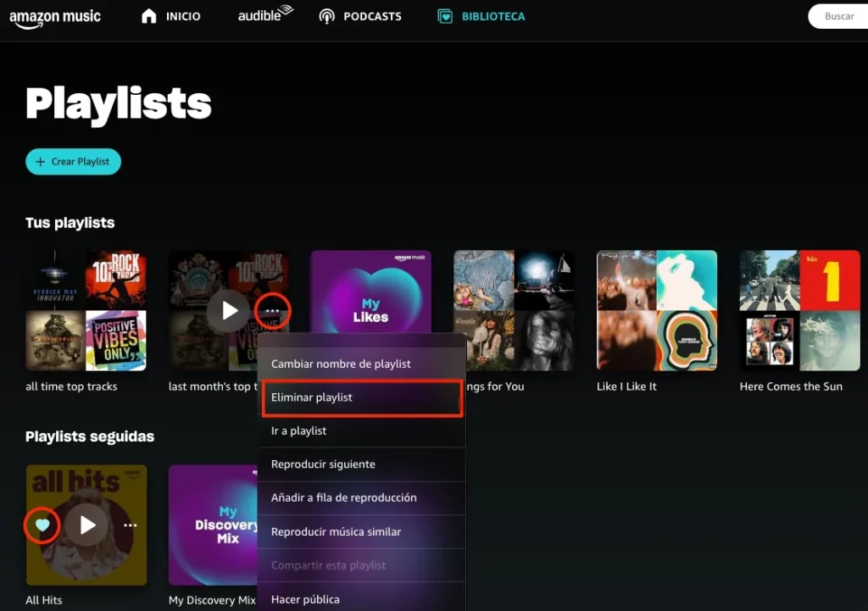Play the last month's top tracks playlist
The width and height of the screenshot is (868, 611).
click(x=230, y=310)
